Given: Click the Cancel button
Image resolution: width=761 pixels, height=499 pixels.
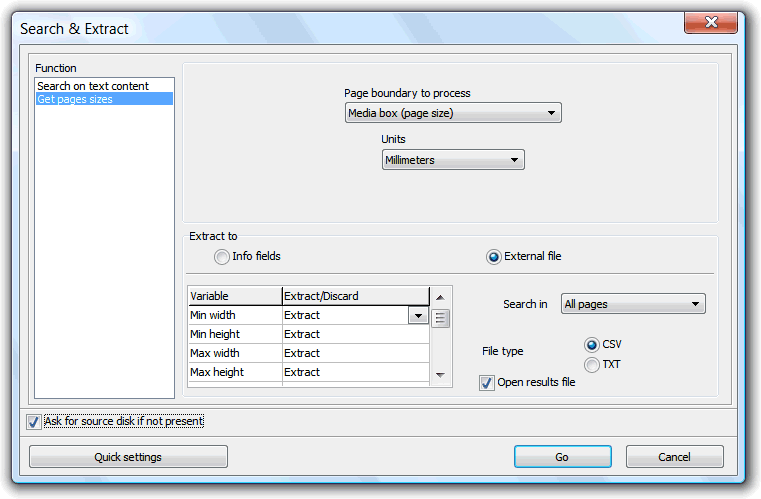Looking at the screenshot, I should click(x=675, y=457).
